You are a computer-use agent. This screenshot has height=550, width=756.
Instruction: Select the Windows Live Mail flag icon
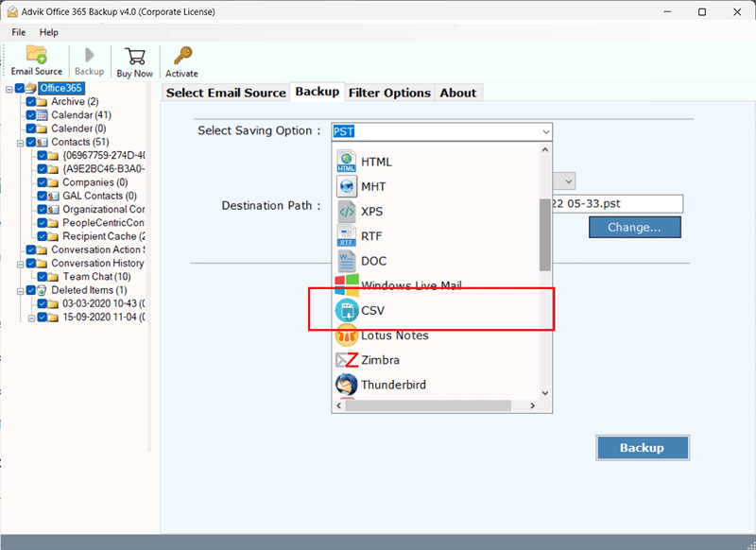pos(347,284)
